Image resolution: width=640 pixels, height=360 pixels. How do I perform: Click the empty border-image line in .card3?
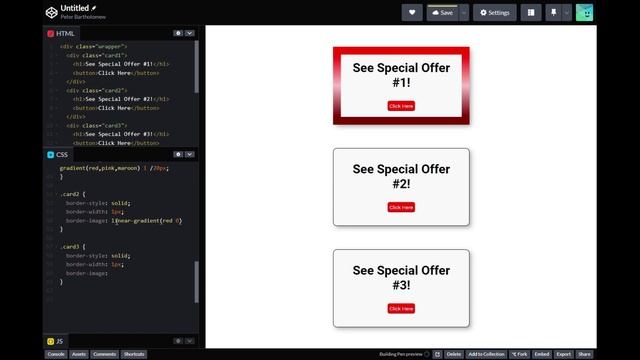87,273
